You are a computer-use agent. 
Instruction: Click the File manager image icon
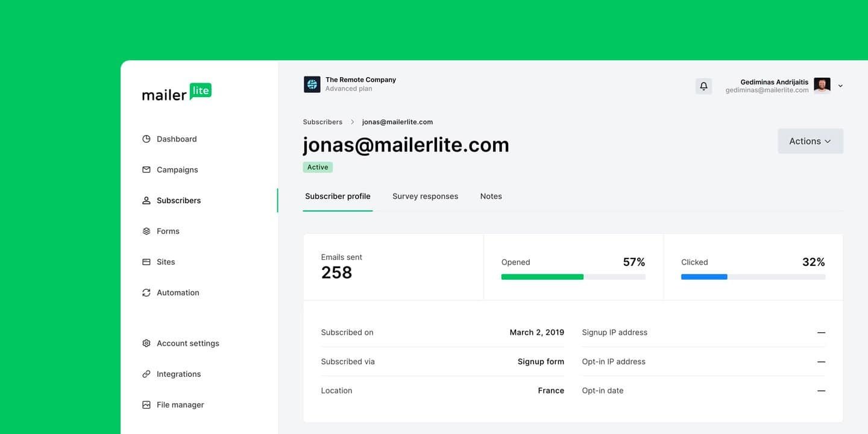click(146, 404)
